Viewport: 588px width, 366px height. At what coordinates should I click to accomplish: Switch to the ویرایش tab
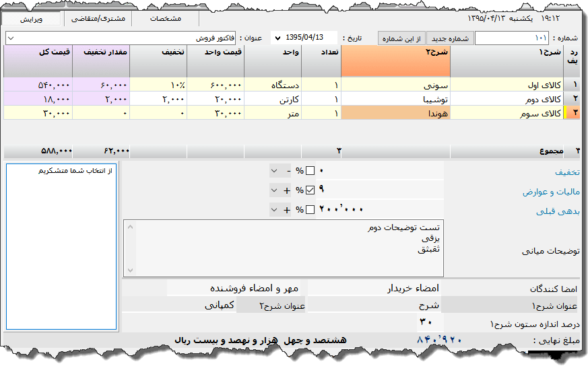point(31,19)
